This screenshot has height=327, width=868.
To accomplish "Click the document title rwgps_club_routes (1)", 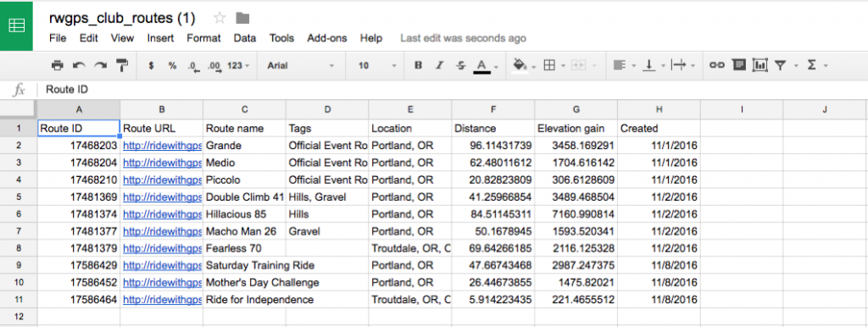I will 122,19.
